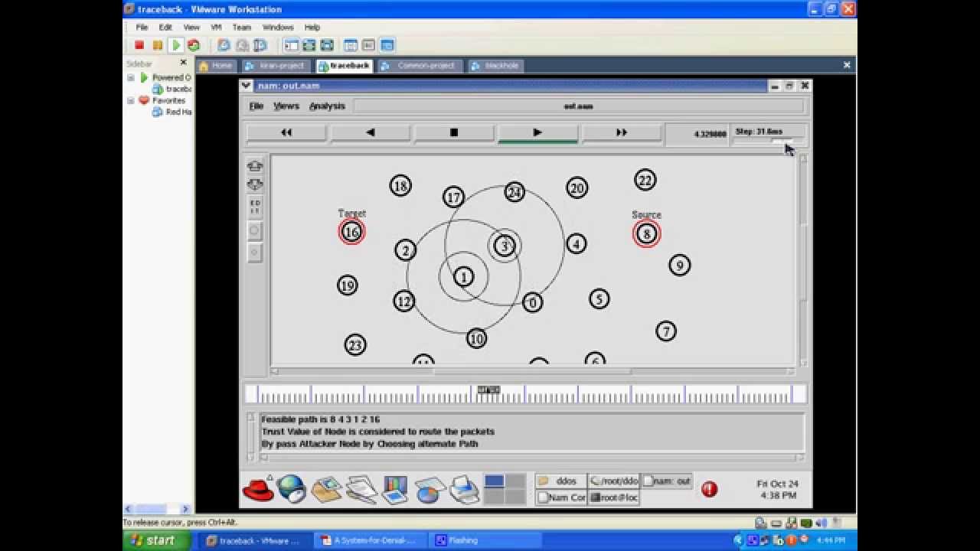
Task: Click node 16 labeled Target
Action: click(351, 232)
